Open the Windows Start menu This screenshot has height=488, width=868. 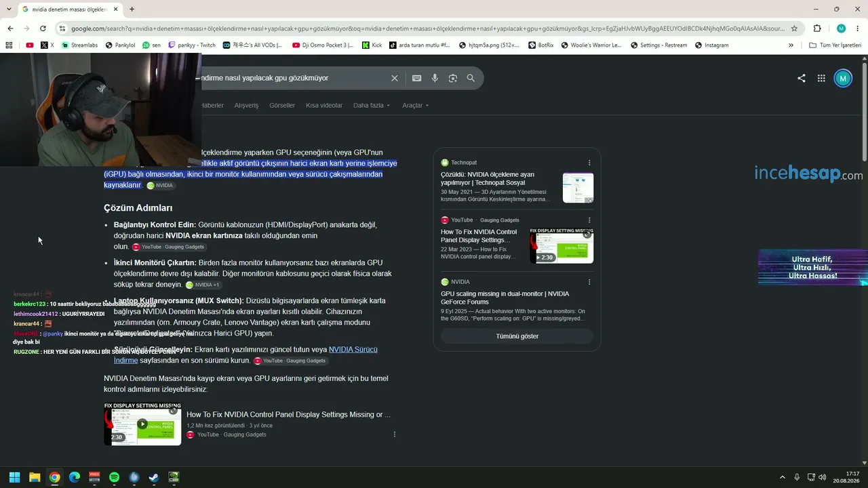(x=14, y=477)
